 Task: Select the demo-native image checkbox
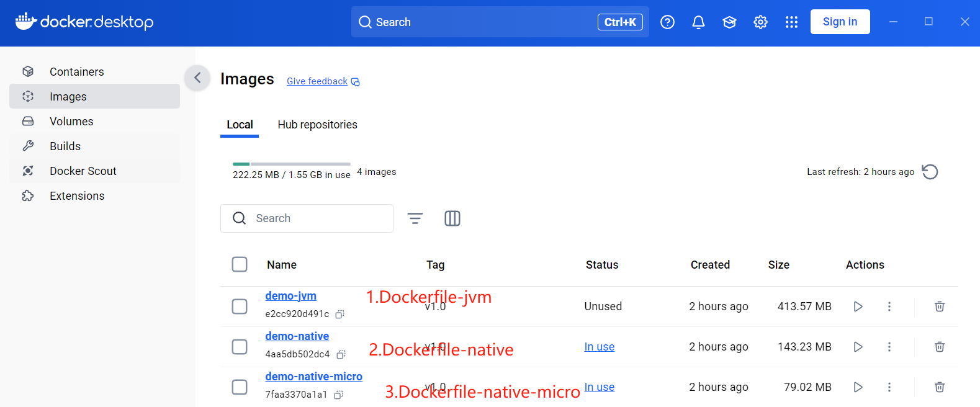tap(240, 347)
